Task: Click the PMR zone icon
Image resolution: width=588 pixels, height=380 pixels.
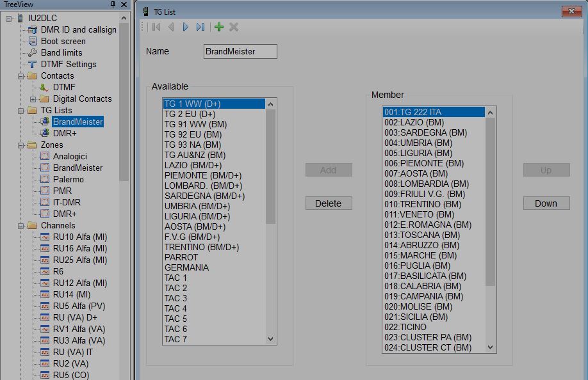Action: click(x=45, y=191)
